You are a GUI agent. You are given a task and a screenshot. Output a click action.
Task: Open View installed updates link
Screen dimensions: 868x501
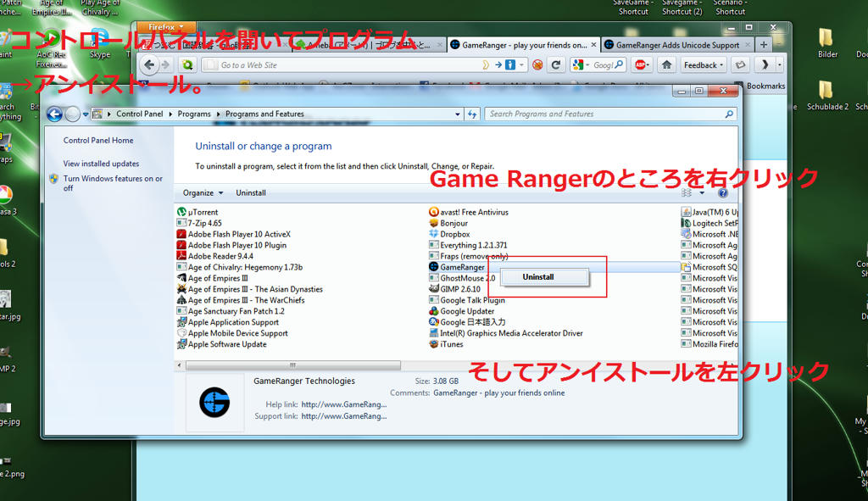[101, 164]
